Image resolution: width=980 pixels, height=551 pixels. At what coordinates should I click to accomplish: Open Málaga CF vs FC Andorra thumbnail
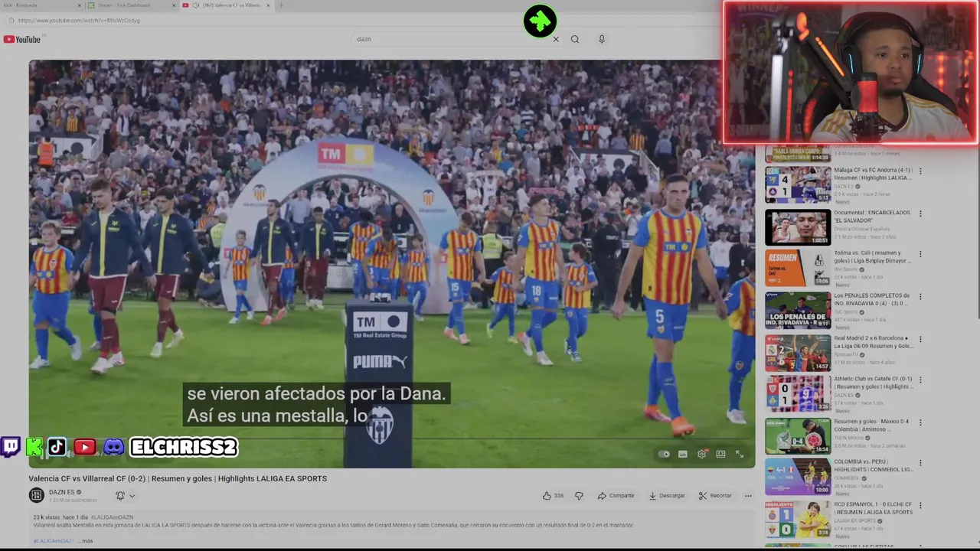pos(798,184)
